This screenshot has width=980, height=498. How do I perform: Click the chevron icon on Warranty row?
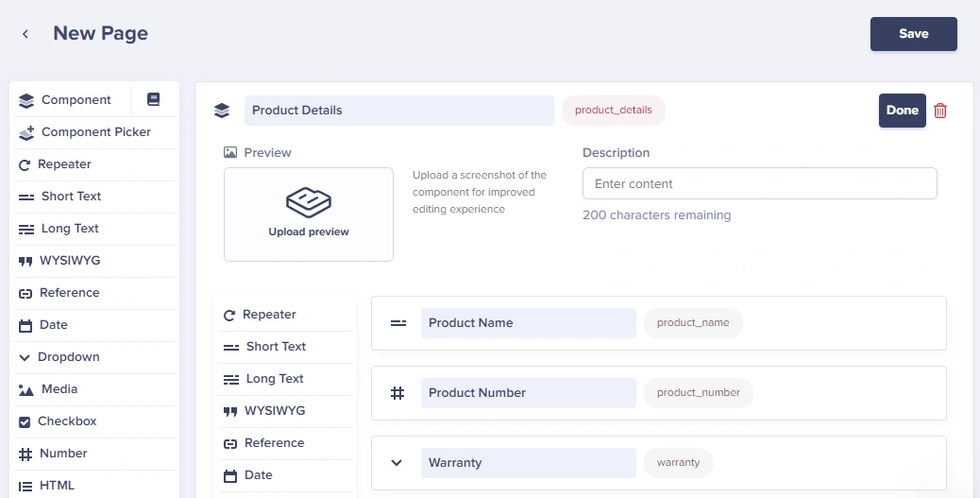click(397, 463)
